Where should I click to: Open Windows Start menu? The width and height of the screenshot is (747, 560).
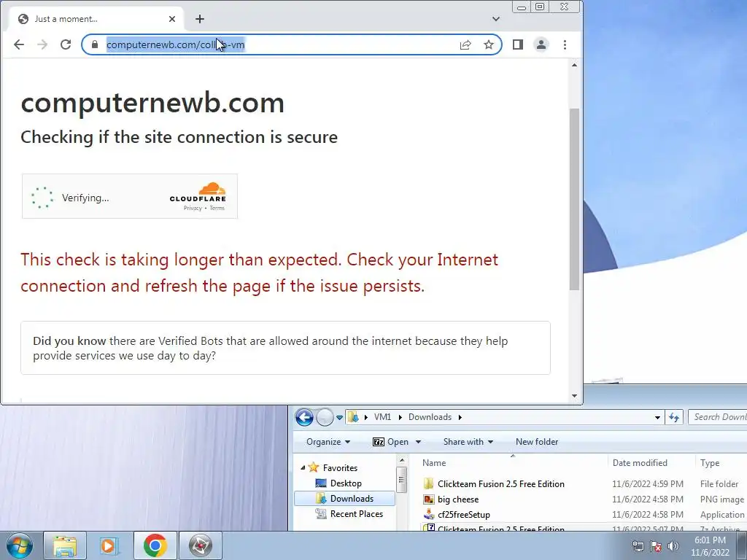pyautogui.click(x=20, y=545)
